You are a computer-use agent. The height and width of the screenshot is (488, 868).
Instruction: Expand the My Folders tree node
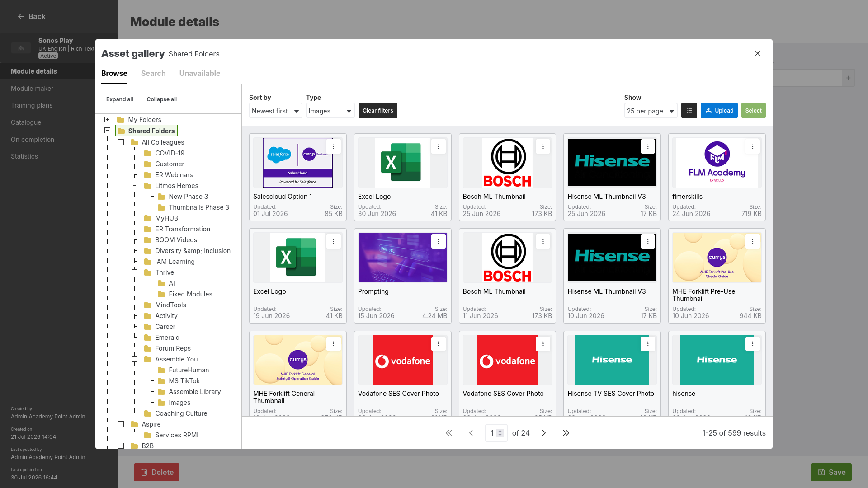(108, 120)
